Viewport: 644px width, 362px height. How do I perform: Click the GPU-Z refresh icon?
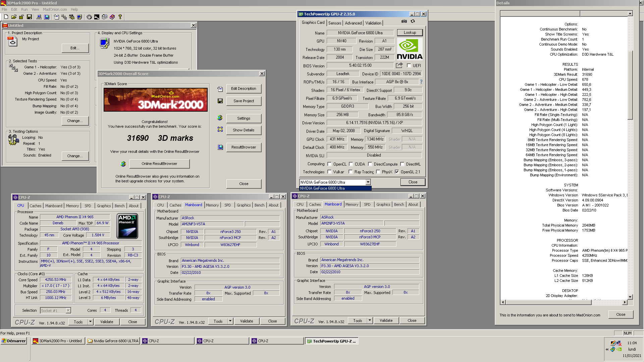[x=413, y=21]
